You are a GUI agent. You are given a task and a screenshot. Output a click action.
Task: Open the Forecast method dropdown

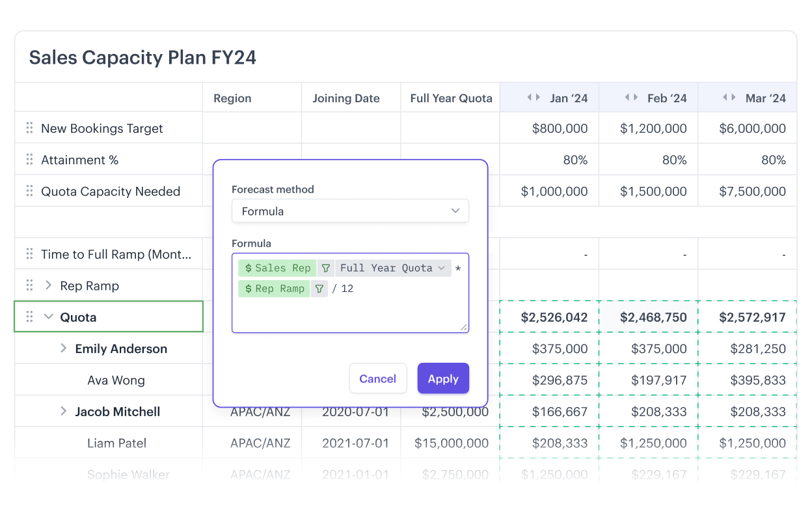coord(350,211)
